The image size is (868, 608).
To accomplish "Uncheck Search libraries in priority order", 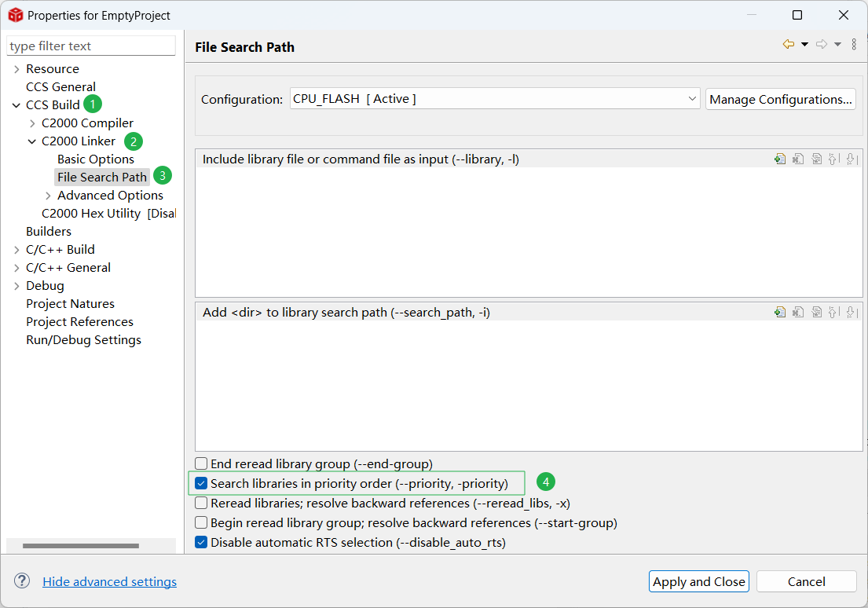I will click(x=201, y=483).
